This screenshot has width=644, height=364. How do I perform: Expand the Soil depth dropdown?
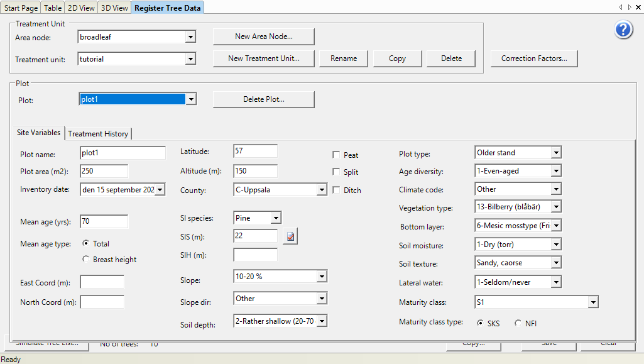coord(322,321)
